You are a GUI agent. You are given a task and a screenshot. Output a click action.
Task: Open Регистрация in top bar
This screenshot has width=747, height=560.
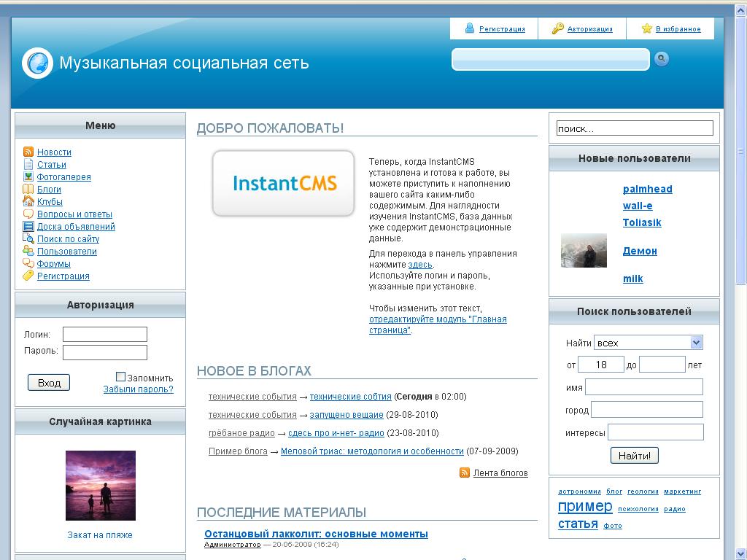point(502,29)
